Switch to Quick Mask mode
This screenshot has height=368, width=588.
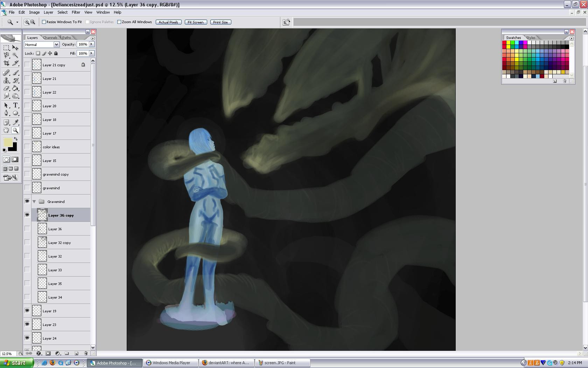click(15, 159)
